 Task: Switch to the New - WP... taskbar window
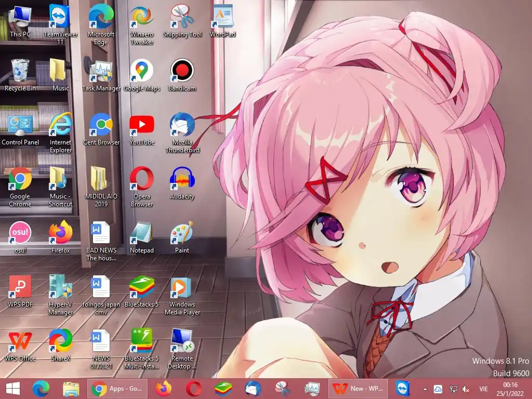point(358,389)
